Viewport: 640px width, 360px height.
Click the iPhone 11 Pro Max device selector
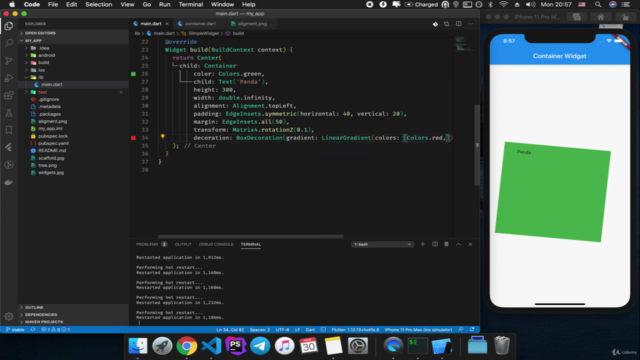[418, 329]
